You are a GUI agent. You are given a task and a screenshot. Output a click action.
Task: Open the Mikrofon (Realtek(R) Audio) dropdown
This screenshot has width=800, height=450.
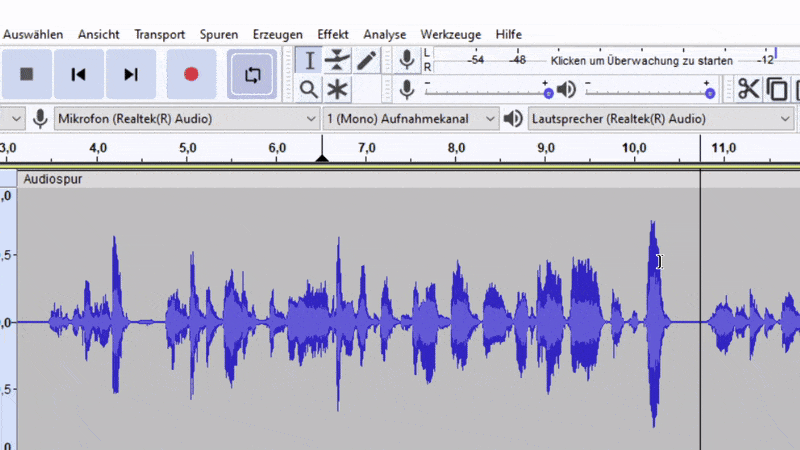click(x=187, y=119)
